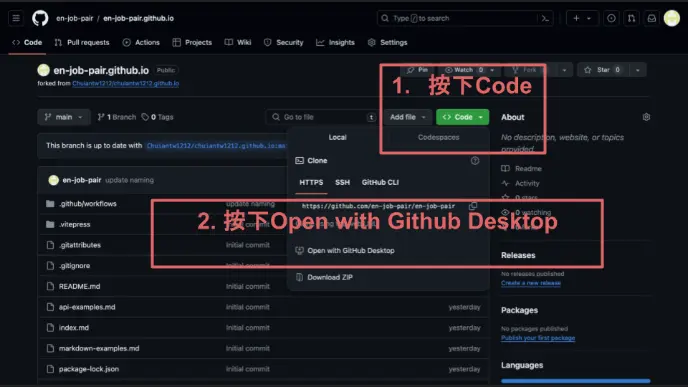Screen dimensions: 688x387
Task: Open the hamburger navigation menu
Action: (x=16, y=18)
